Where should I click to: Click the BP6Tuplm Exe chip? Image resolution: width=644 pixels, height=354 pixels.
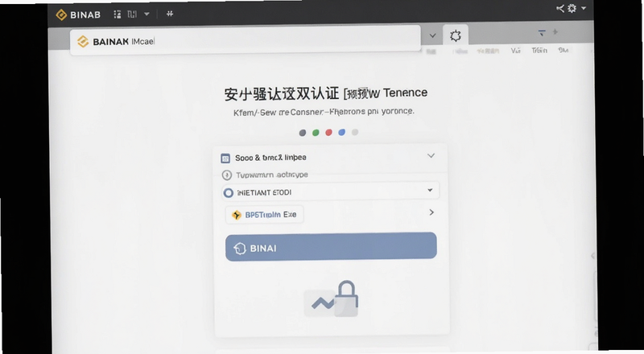(265, 214)
